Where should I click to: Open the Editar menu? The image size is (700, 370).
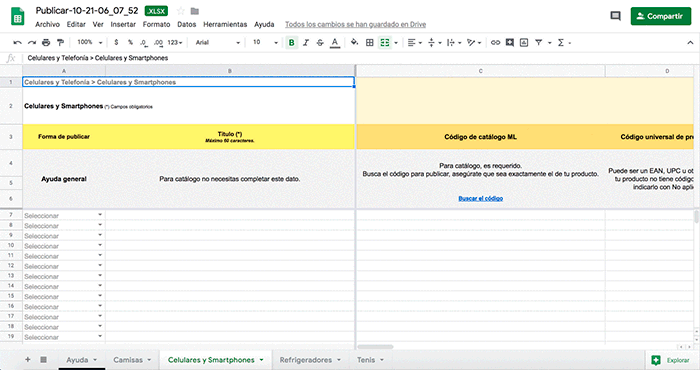coord(76,25)
